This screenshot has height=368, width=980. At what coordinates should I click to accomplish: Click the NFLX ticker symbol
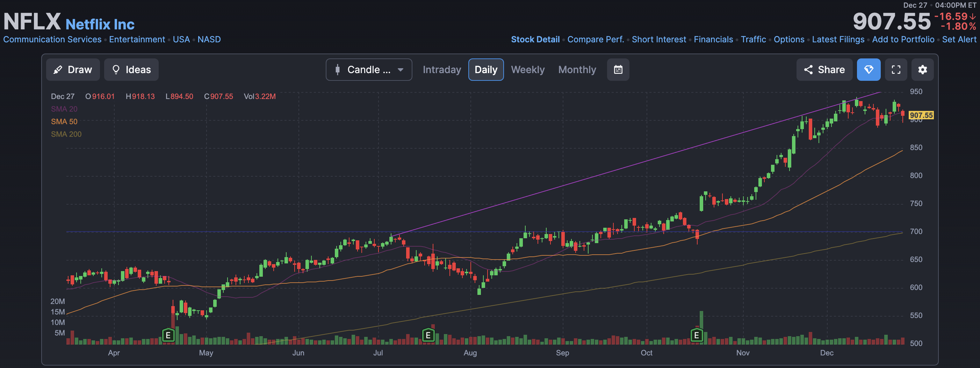32,21
